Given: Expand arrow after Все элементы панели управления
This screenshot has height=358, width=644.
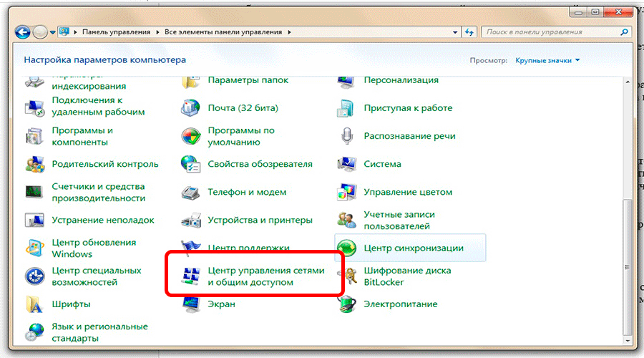Looking at the screenshot, I should tap(289, 32).
